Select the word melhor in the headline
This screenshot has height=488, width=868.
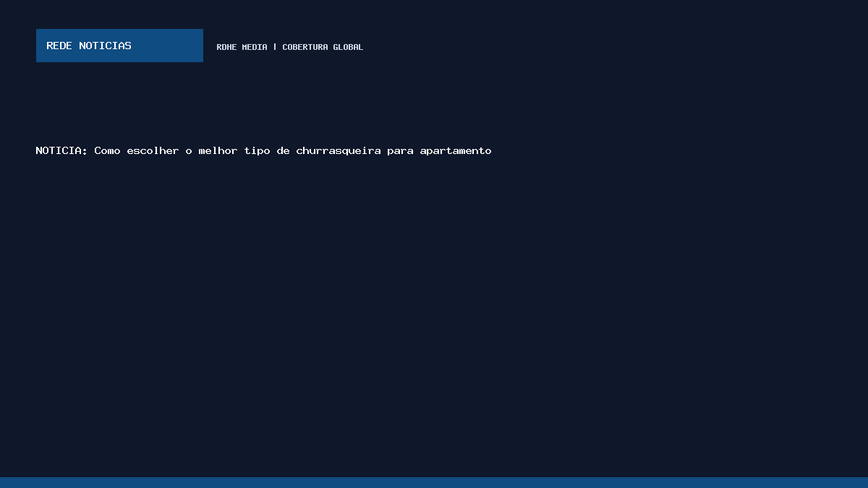pos(218,150)
